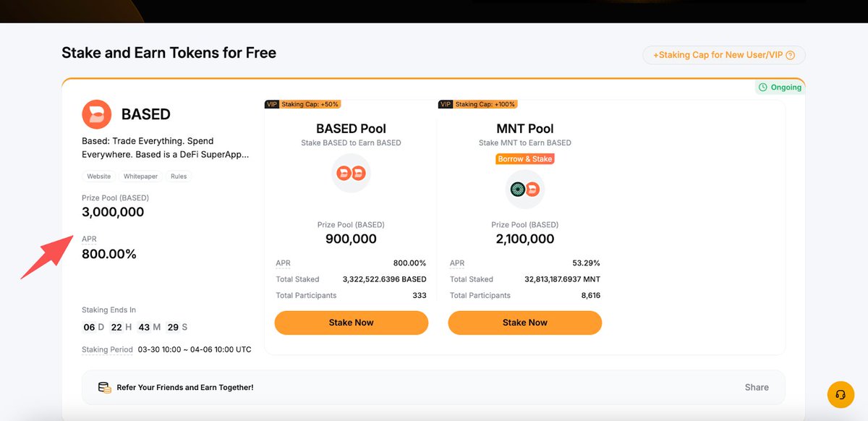Click the referral coins icon
Viewport: 868px width, 421px height.
(x=105, y=388)
